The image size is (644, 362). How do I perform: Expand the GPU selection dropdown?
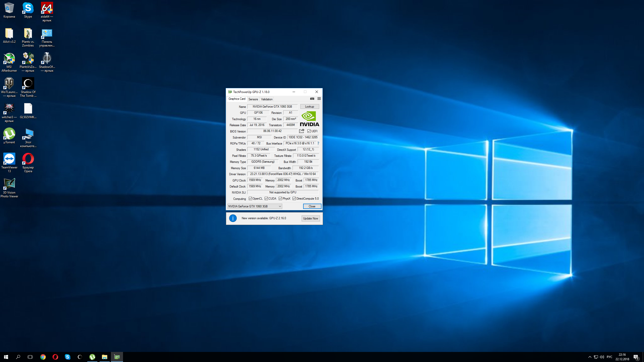[x=280, y=206]
